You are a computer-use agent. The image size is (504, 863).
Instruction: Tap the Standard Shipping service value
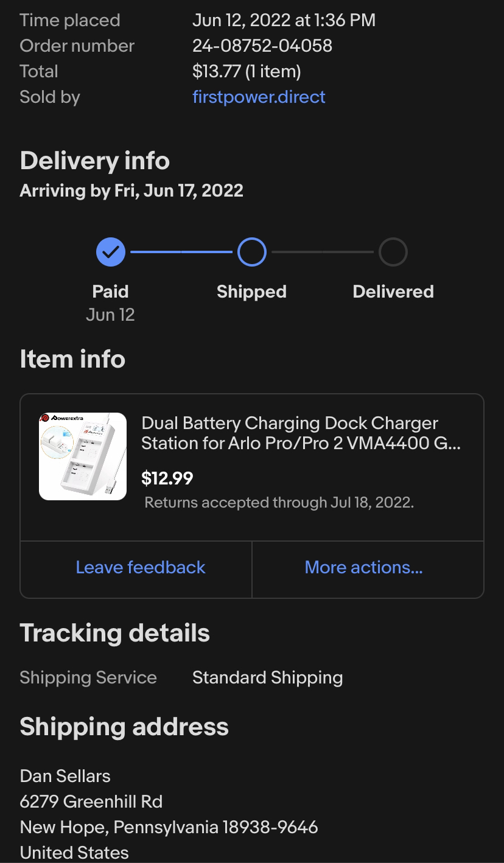tap(267, 677)
